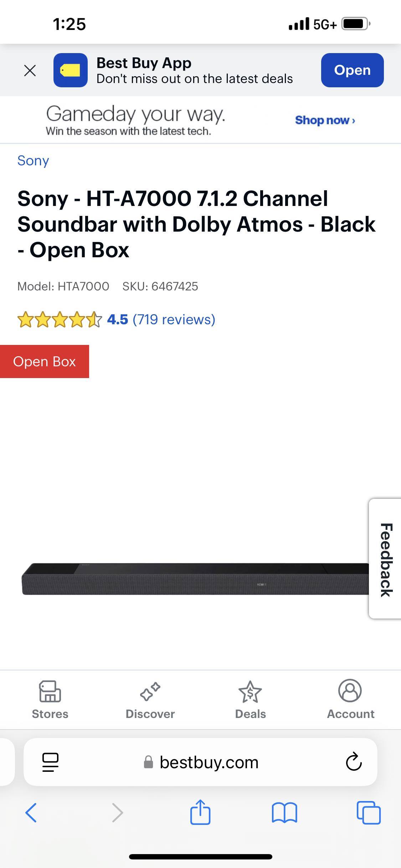Tap the bestbuy.com address bar
The height and width of the screenshot is (868, 401).
click(201, 762)
